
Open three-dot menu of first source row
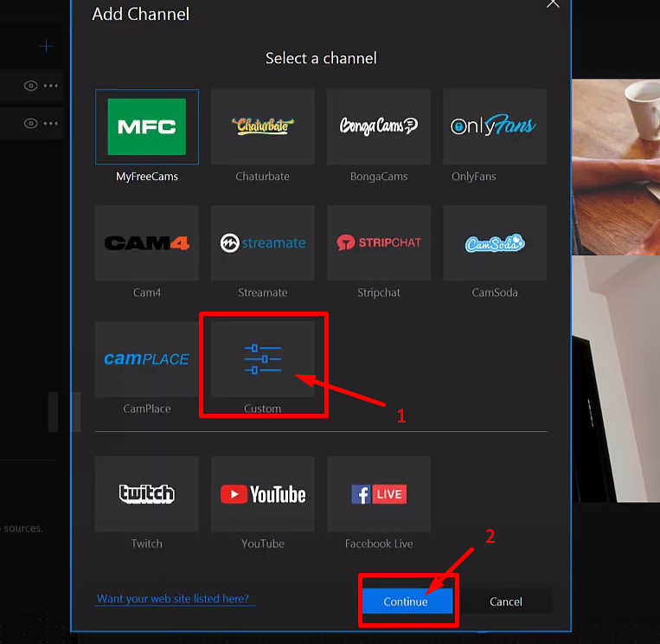(x=50, y=86)
